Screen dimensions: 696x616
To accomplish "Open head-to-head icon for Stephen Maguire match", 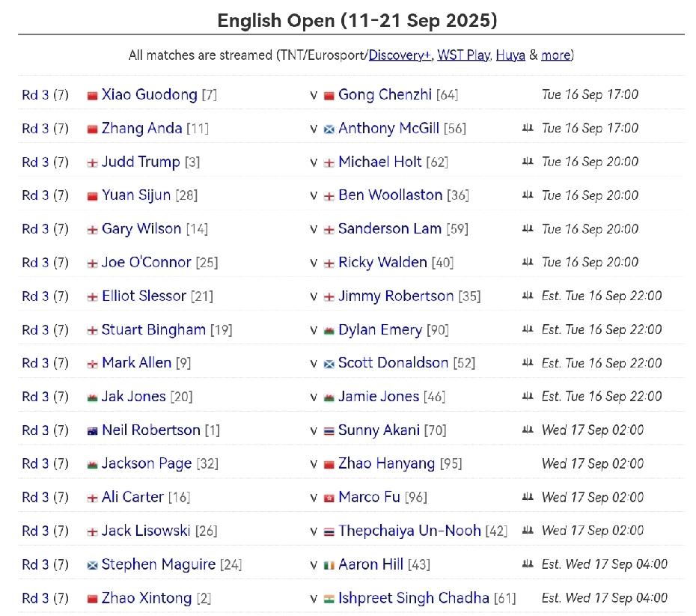I will (x=528, y=564).
